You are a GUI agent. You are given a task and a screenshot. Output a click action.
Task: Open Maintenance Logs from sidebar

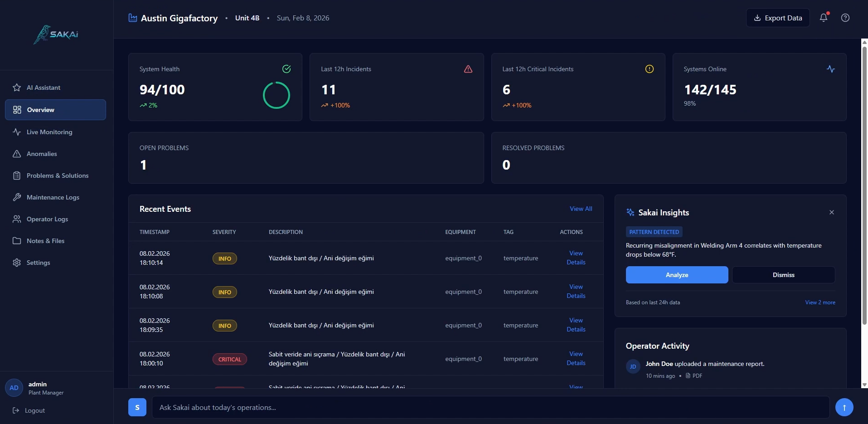click(53, 197)
